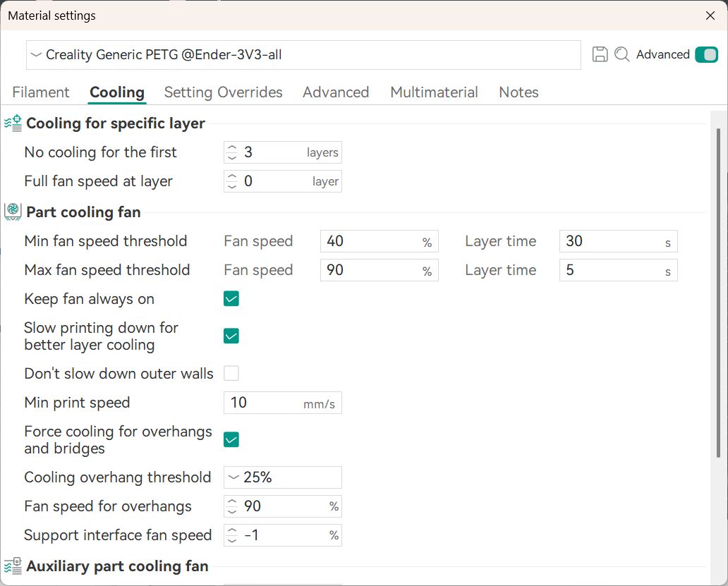Viewport: 728px width, 586px height.
Task: Click the No cooling for the first value field
Action: (x=283, y=152)
